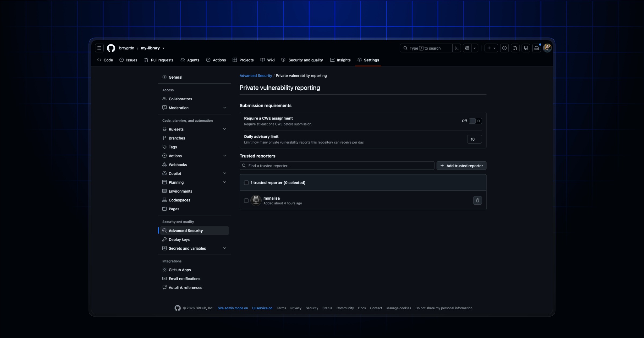Viewport: 644px width, 338px height.
Task: Delete trusted reporter monalisa via trash icon
Action: [x=478, y=200]
